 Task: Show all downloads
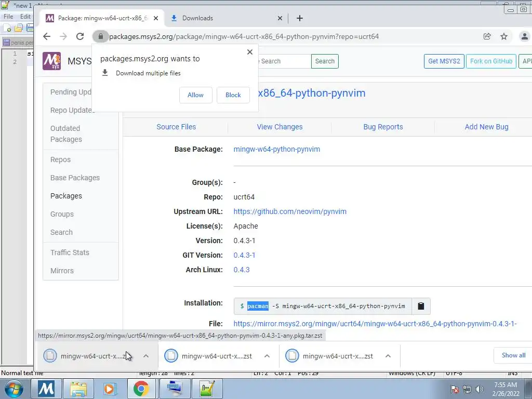[x=513, y=355]
